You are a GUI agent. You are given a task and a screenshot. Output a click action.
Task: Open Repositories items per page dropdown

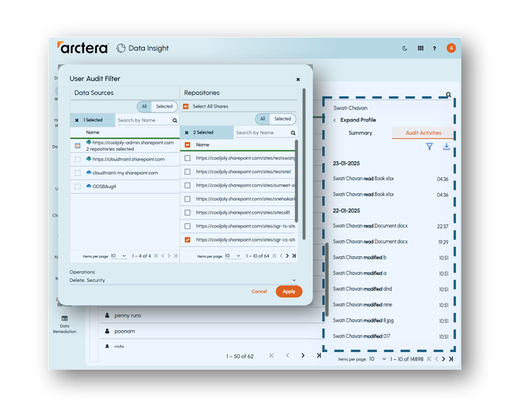(x=233, y=256)
